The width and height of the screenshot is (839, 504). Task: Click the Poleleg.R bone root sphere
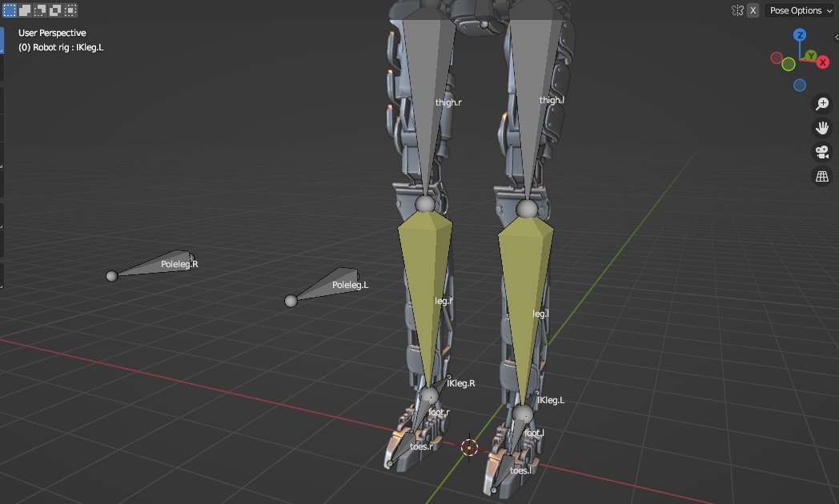111,276
